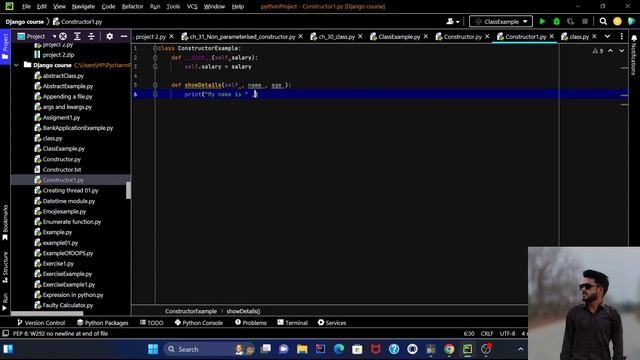The width and height of the screenshot is (640, 360).
Task: Open the Terminal tool window
Action: [x=292, y=323]
